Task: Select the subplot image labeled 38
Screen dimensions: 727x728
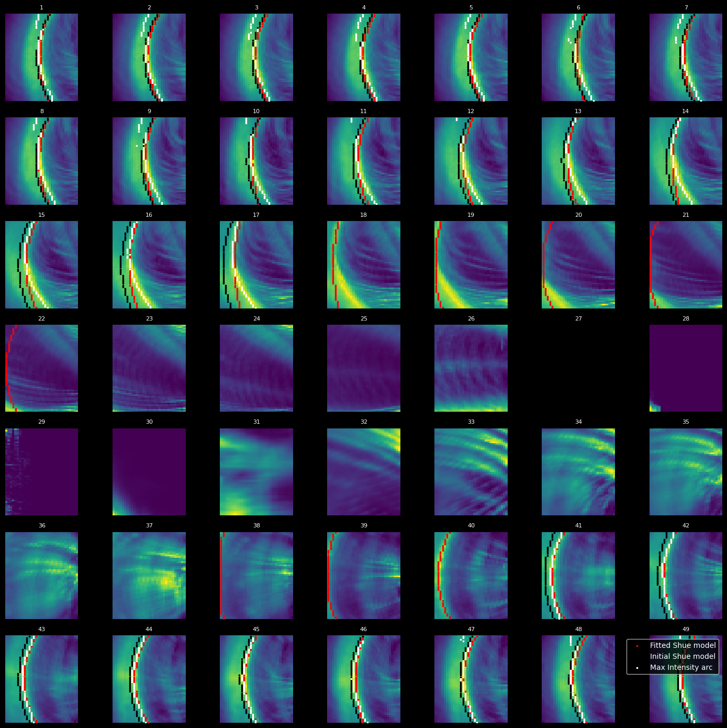Action: click(x=256, y=576)
